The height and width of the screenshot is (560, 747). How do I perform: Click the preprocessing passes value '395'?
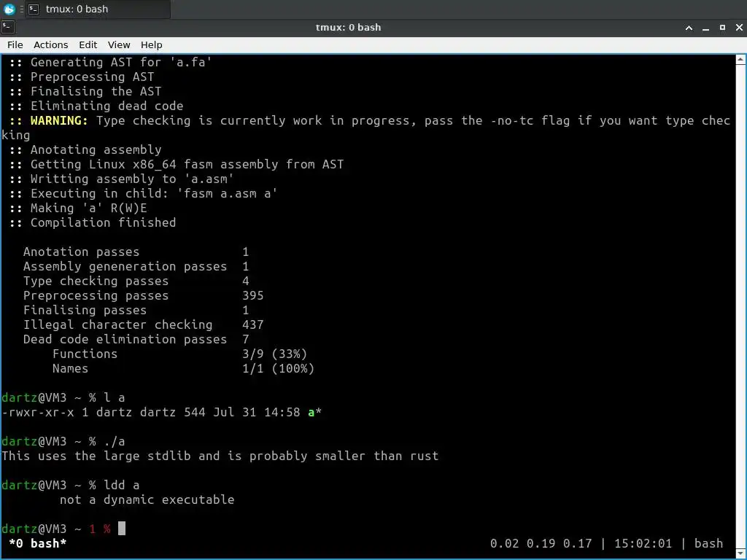[x=252, y=295]
